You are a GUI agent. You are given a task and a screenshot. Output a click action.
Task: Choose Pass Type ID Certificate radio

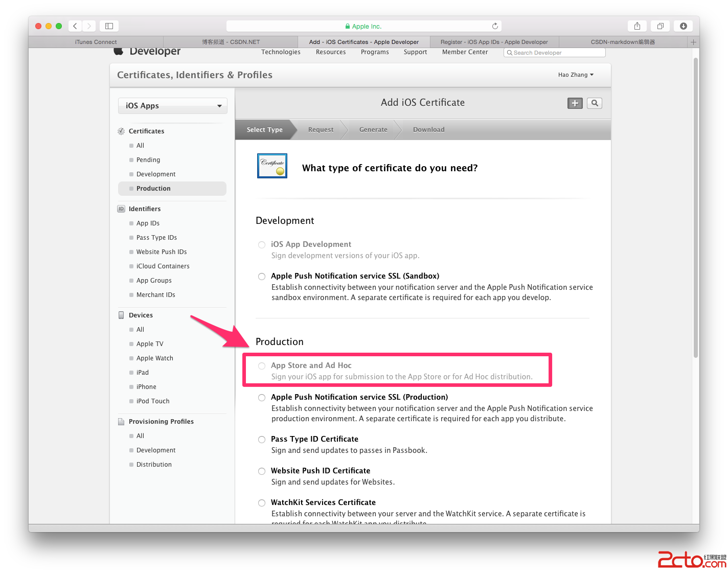coord(262,440)
